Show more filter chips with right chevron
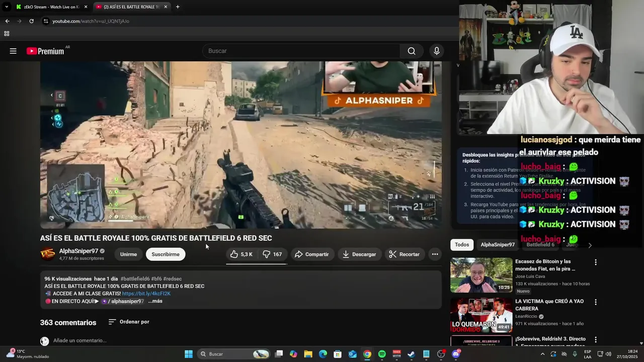 coord(590,245)
